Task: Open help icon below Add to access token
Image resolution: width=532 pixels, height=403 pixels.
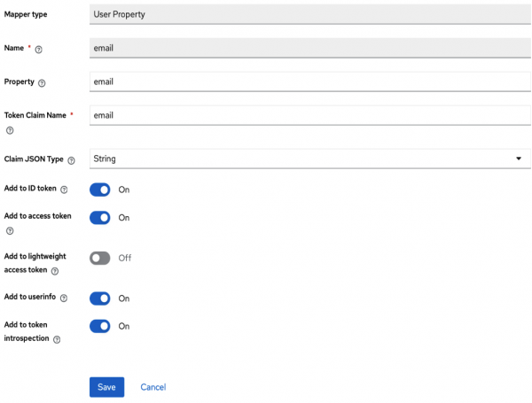Action: point(10,231)
